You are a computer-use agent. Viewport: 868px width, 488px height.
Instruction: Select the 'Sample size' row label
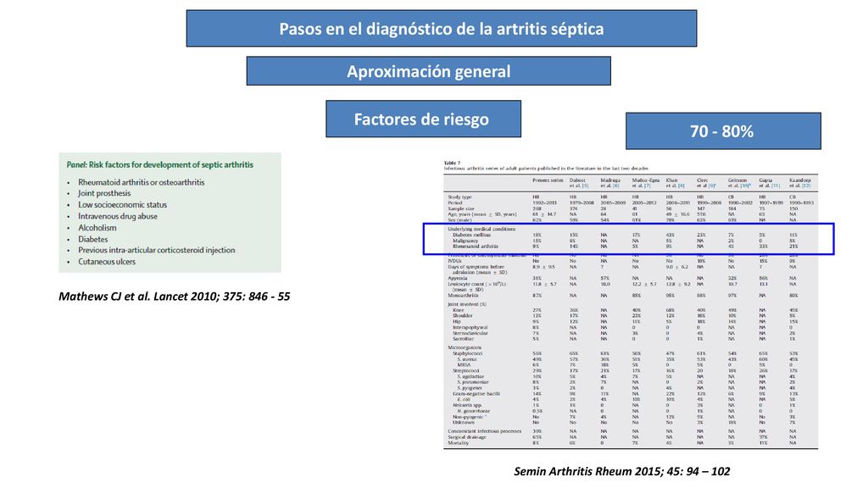[x=461, y=208]
